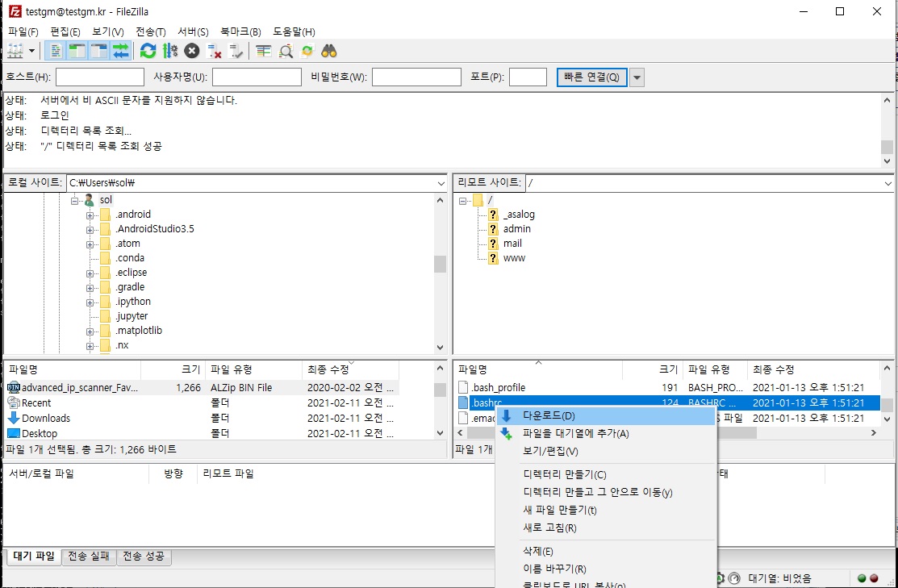Click the refresh file lists icon
The image size is (898, 588).
point(148,51)
